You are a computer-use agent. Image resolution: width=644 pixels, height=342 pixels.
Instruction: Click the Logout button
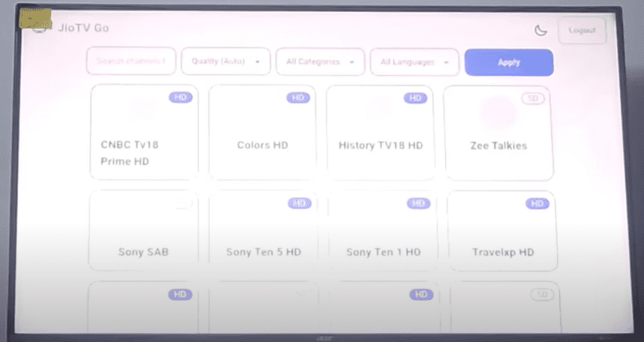point(582,30)
